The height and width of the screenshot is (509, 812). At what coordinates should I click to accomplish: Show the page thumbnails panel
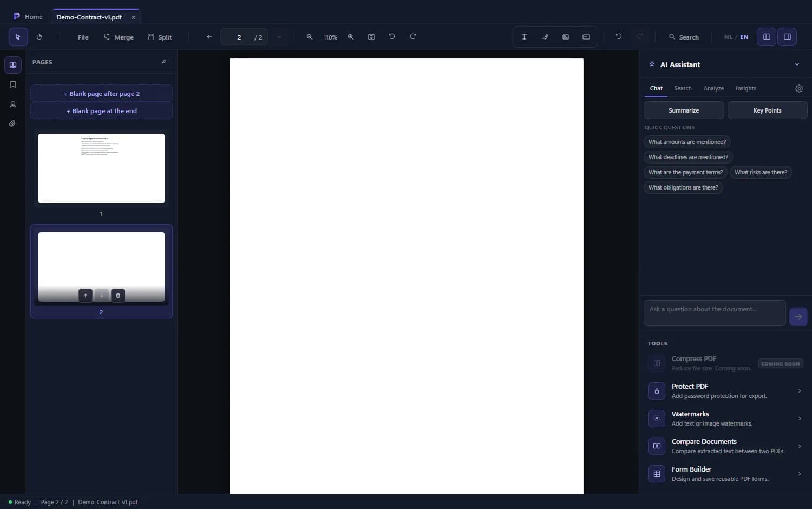[x=13, y=65]
